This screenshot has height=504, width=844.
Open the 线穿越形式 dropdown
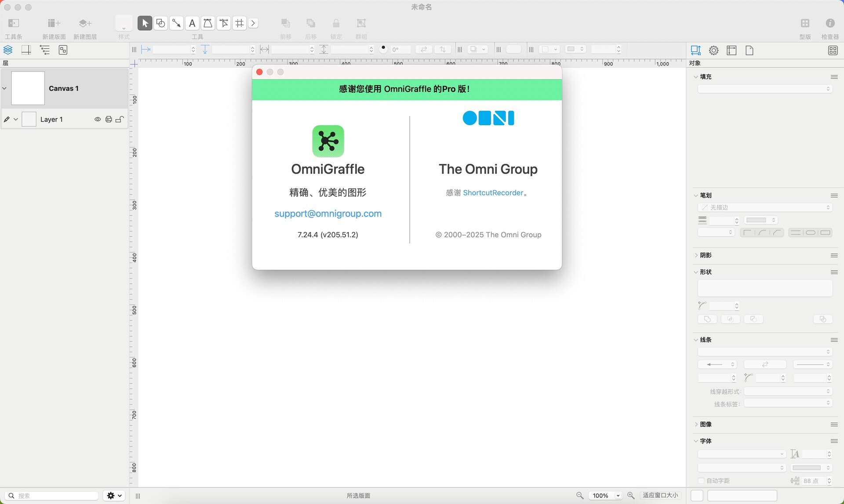788,391
